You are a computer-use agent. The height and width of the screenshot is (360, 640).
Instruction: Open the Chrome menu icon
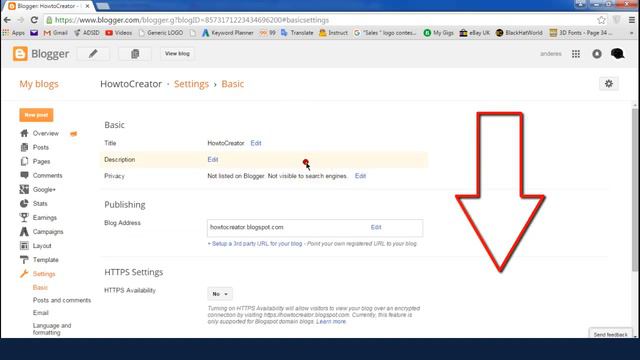(632, 20)
